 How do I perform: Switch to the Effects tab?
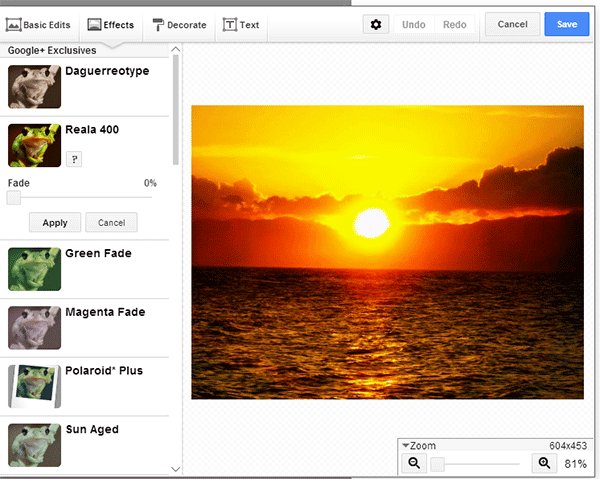(x=111, y=25)
